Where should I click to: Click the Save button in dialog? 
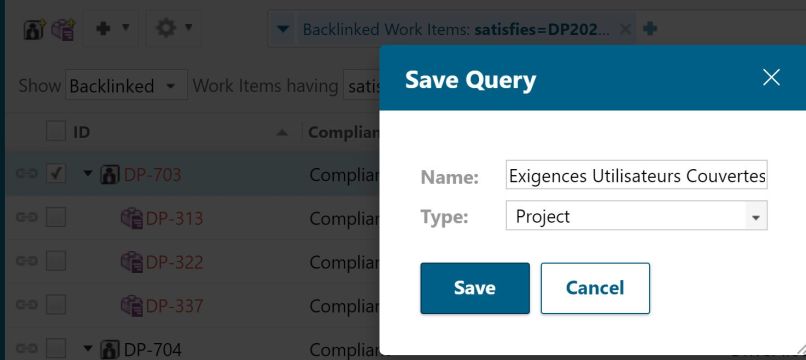[x=475, y=288]
